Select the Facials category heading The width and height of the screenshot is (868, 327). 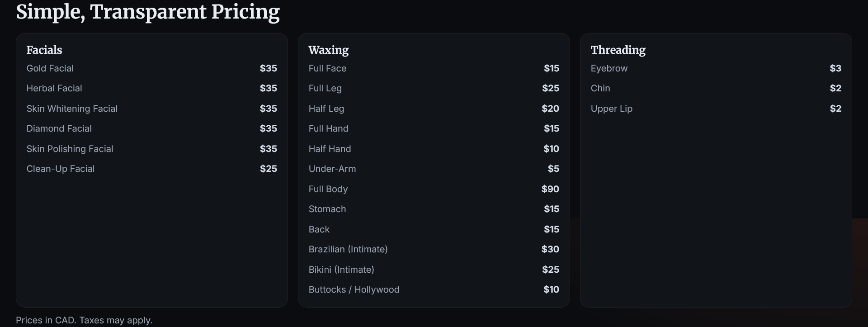[x=44, y=50]
